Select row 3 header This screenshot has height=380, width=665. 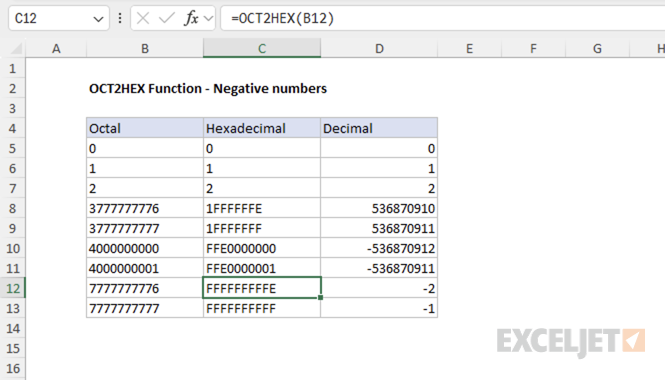(x=13, y=108)
